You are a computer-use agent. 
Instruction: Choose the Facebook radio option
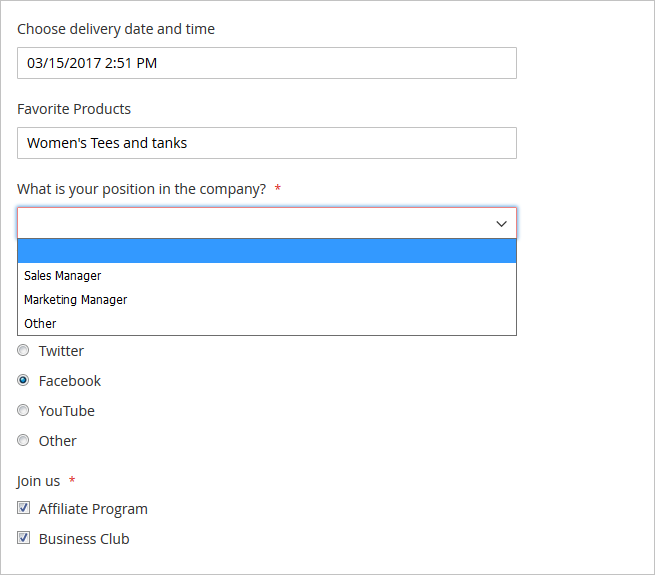click(x=23, y=381)
